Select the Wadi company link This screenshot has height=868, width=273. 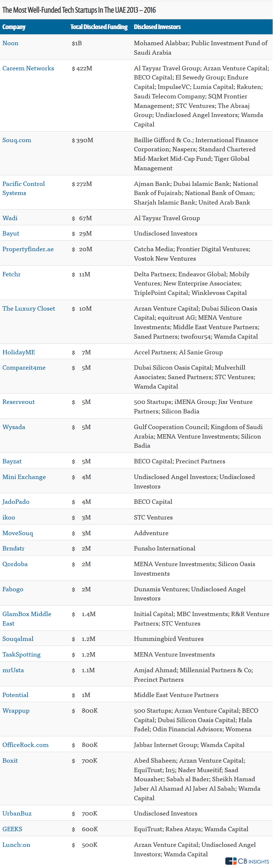10,218
